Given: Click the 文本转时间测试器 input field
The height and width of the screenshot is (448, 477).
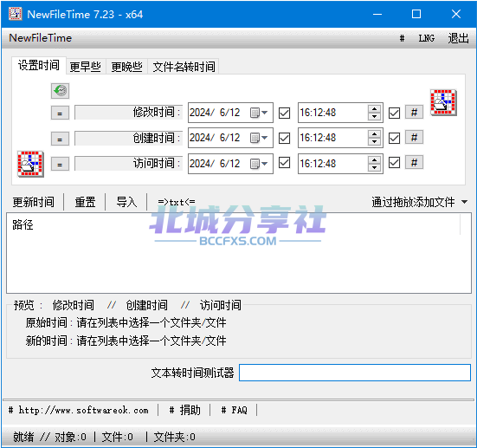Looking at the screenshot, I should coord(355,373).
